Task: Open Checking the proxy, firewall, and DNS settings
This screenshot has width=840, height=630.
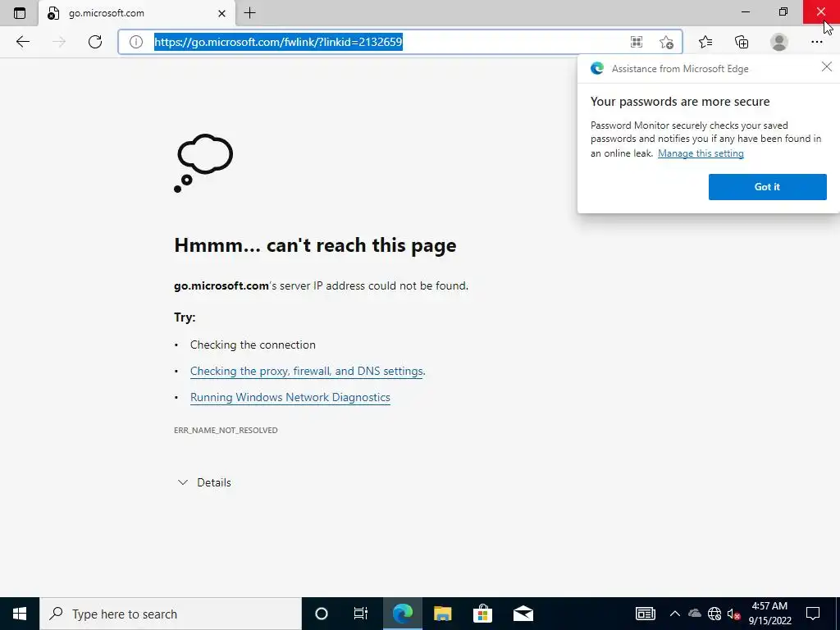Action: (307, 371)
